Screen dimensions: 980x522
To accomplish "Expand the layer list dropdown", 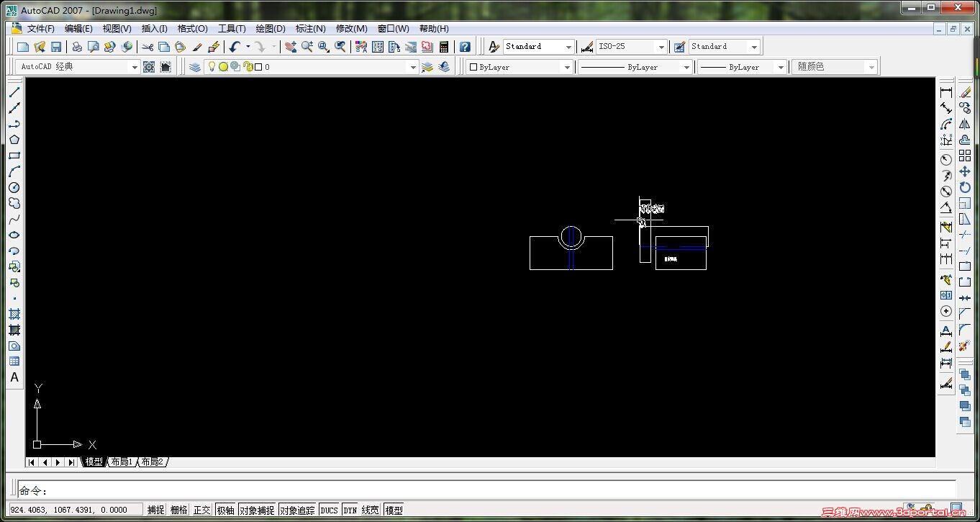I will click(413, 67).
